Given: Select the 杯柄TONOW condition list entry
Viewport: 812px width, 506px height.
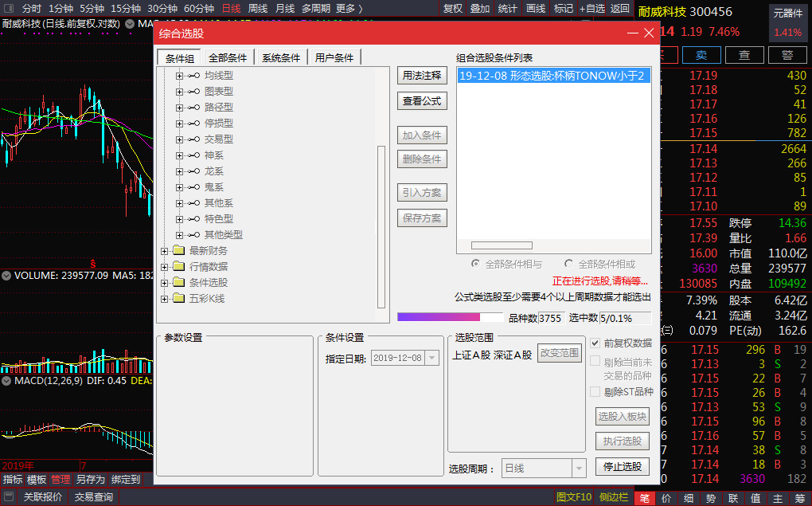Looking at the screenshot, I should click(552, 76).
